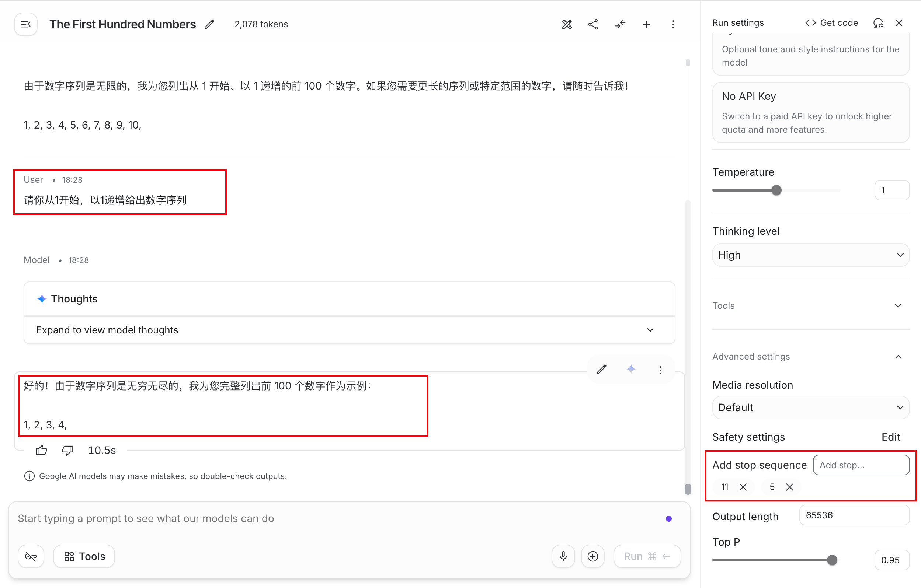Close the Run settings panel
Image resolution: width=921 pixels, height=588 pixels.
(x=899, y=23)
